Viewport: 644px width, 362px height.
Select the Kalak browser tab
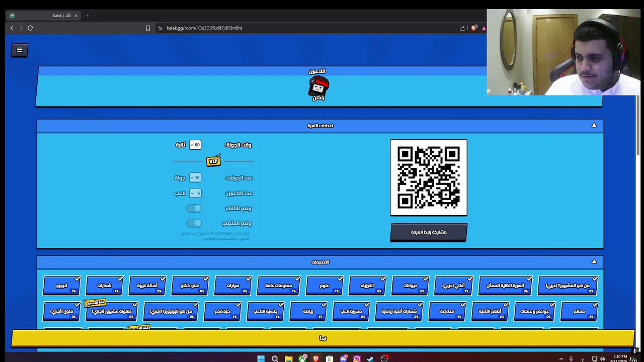tap(43, 16)
